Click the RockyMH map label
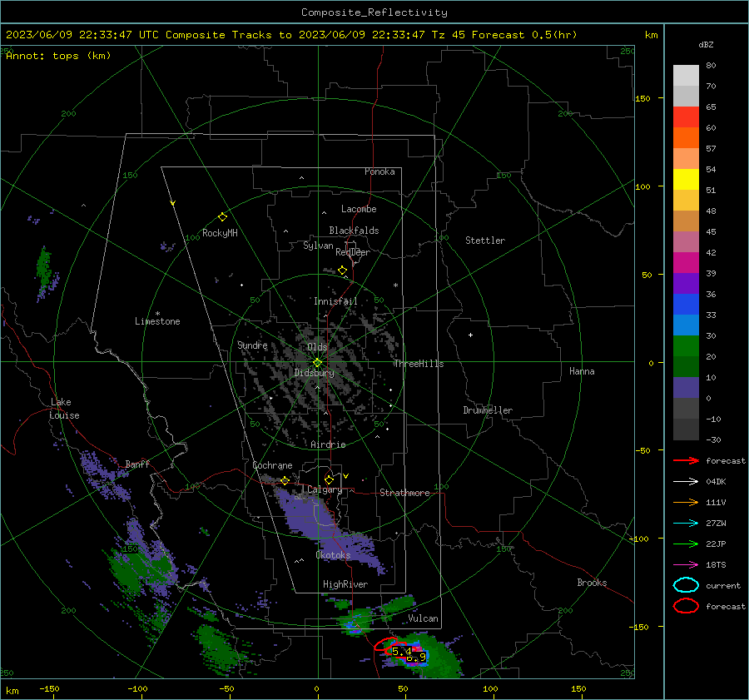This screenshot has width=749, height=700. pos(220,233)
